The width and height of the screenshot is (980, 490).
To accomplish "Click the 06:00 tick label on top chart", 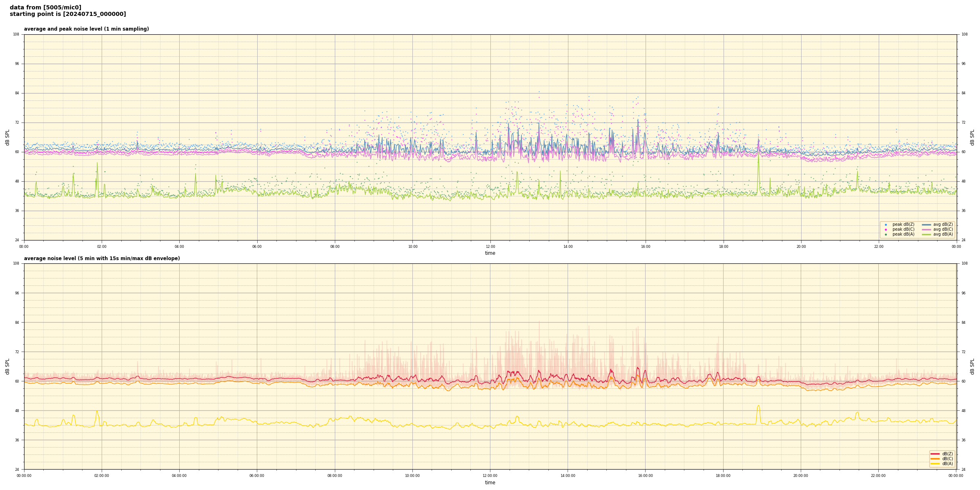I will [x=257, y=247].
